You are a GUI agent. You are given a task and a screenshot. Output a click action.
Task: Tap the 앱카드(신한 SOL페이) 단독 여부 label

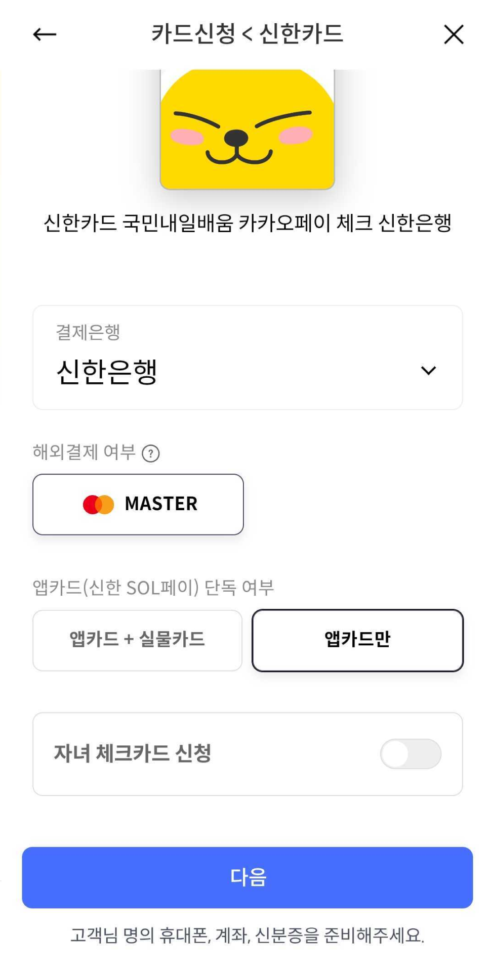(x=153, y=588)
